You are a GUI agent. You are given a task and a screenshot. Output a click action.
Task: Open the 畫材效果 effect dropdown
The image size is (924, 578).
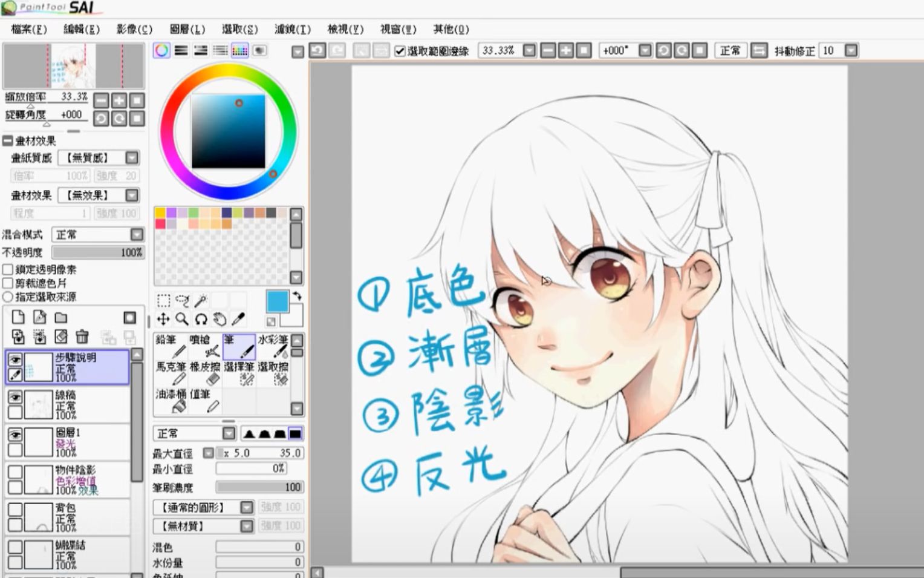tap(132, 195)
